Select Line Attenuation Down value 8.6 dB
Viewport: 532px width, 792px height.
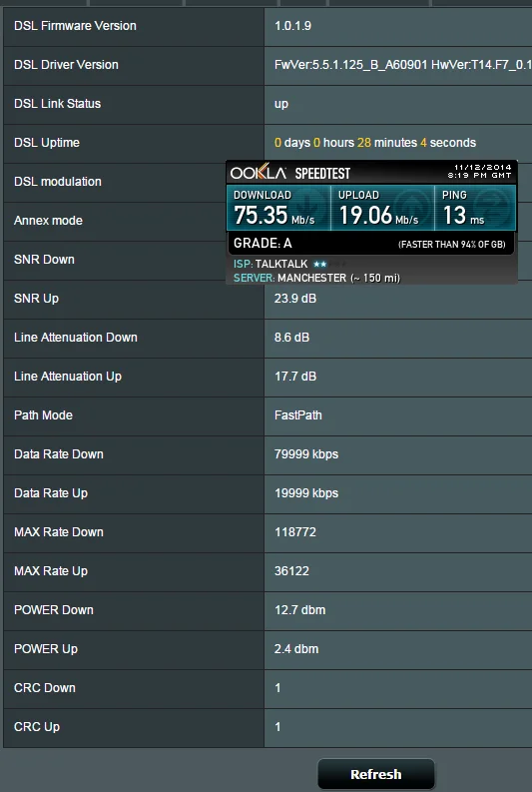tap(291, 338)
